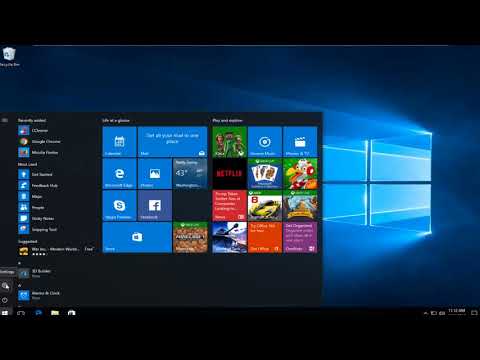Open Feedback Hub in Most used
This screenshot has height=360, width=480.
(x=57, y=185)
